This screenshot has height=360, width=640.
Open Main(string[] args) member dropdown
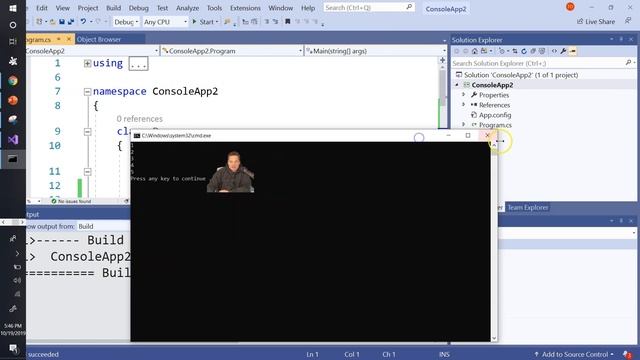point(376,51)
